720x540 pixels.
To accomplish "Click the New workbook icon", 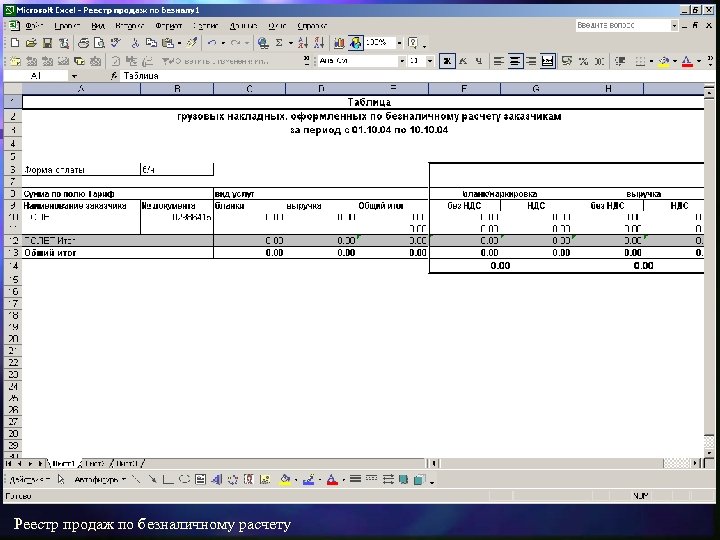I will point(15,43).
